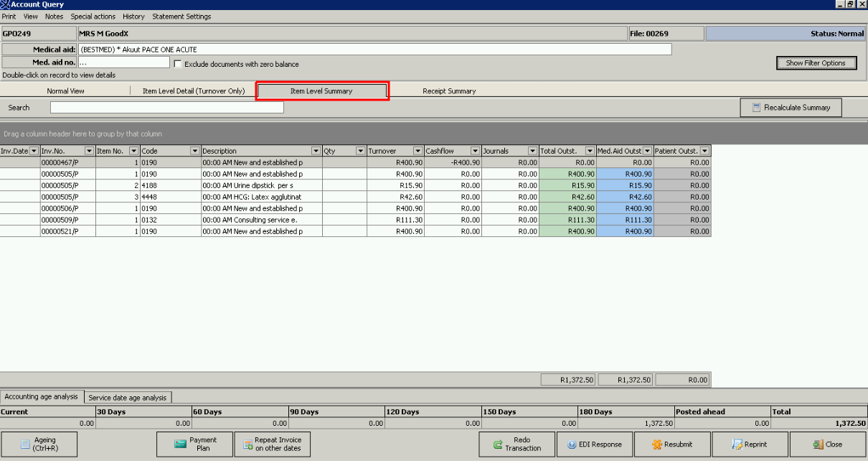Image resolution: width=868 pixels, height=461 pixels.
Task: Open the Inv.No. column filter dropdown
Action: pyautogui.click(x=89, y=151)
